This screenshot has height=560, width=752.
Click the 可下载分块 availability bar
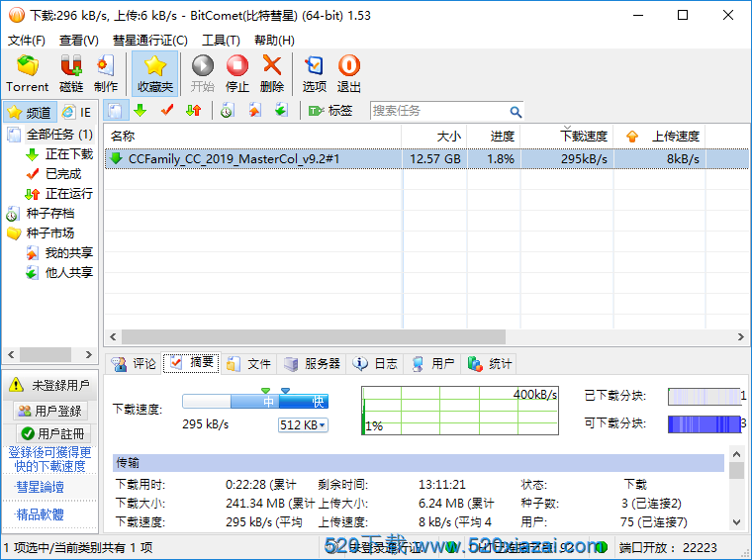click(705, 423)
